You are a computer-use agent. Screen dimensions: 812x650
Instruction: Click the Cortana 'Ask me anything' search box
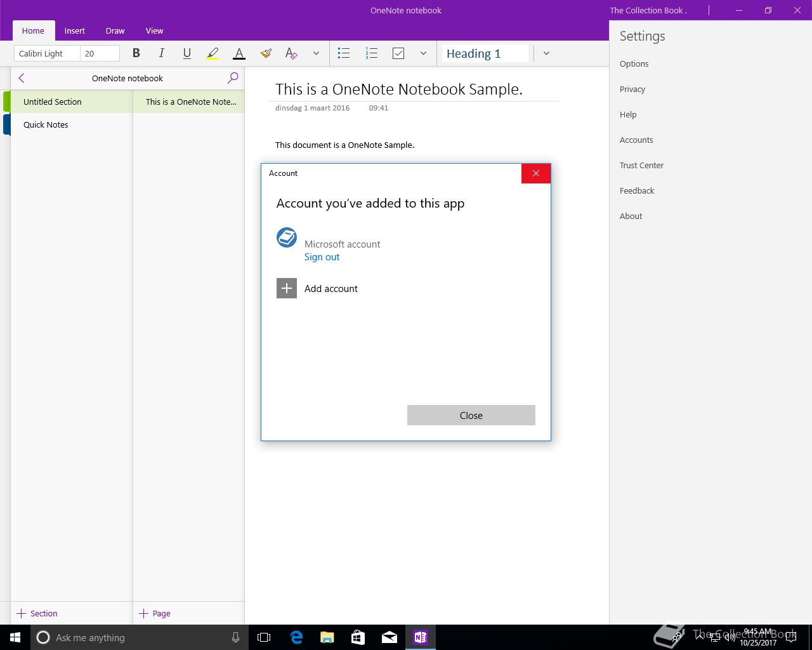pyautogui.click(x=139, y=637)
